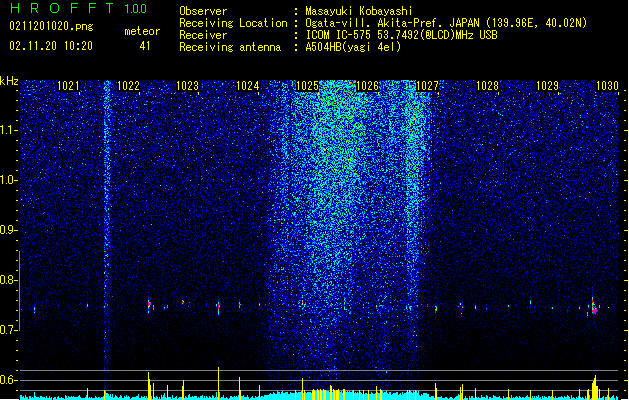The width and height of the screenshot is (629, 400).
Task: Click the meteor count value 41
Action: point(145,46)
